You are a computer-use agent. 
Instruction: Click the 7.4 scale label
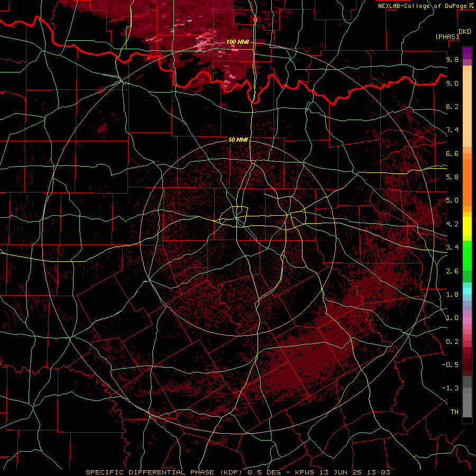(452, 130)
